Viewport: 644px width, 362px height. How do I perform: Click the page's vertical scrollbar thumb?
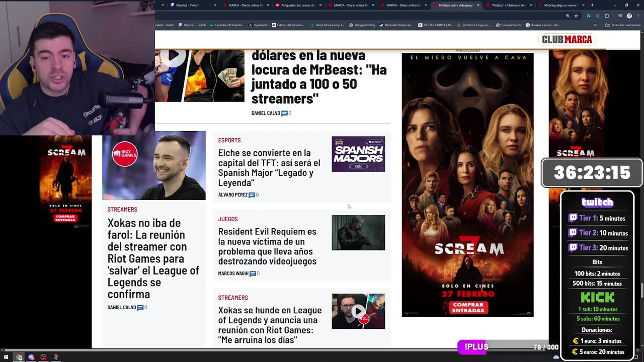point(641,291)
